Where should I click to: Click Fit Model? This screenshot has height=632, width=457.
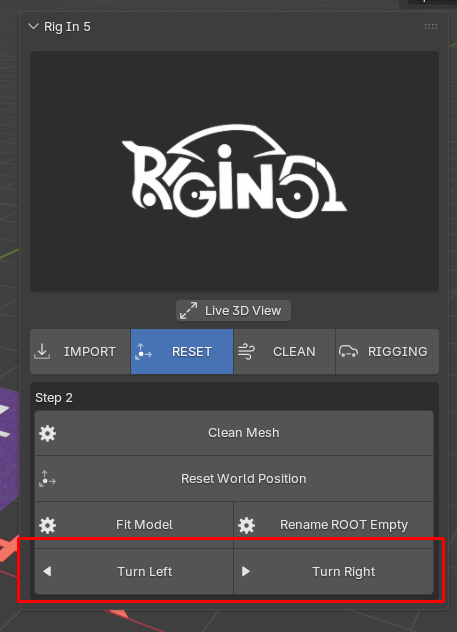coord(134,525)
